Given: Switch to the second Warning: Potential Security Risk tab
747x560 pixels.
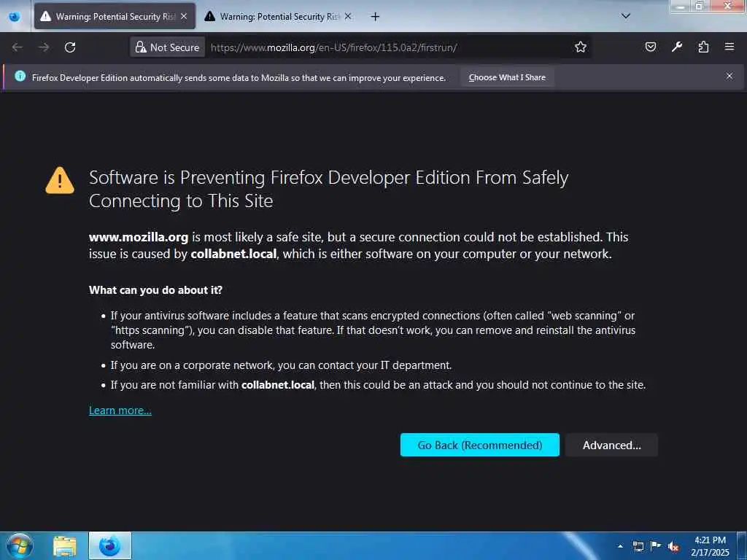Looking at the screenshot, I should click(278, 17).
